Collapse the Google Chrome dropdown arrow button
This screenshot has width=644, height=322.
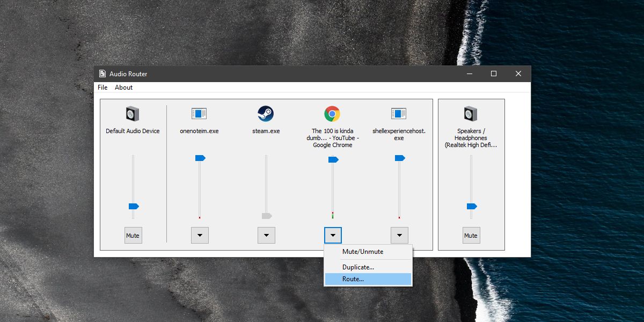coord(333,236)
